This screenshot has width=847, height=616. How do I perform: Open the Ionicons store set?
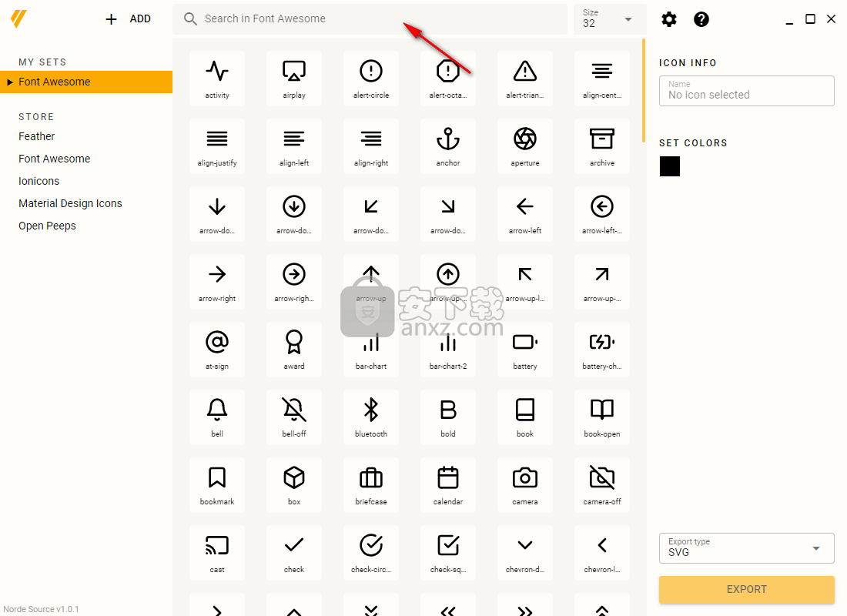[39, 181]
